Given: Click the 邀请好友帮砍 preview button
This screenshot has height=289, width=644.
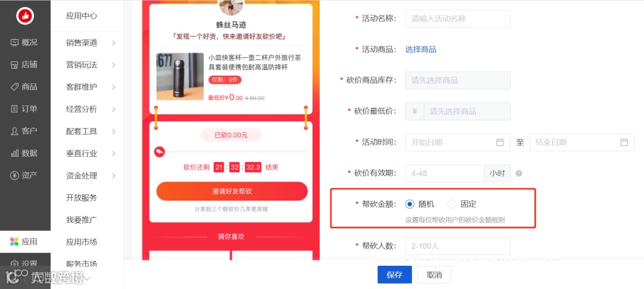Looking at the screenshot, I should pos(231,191).
